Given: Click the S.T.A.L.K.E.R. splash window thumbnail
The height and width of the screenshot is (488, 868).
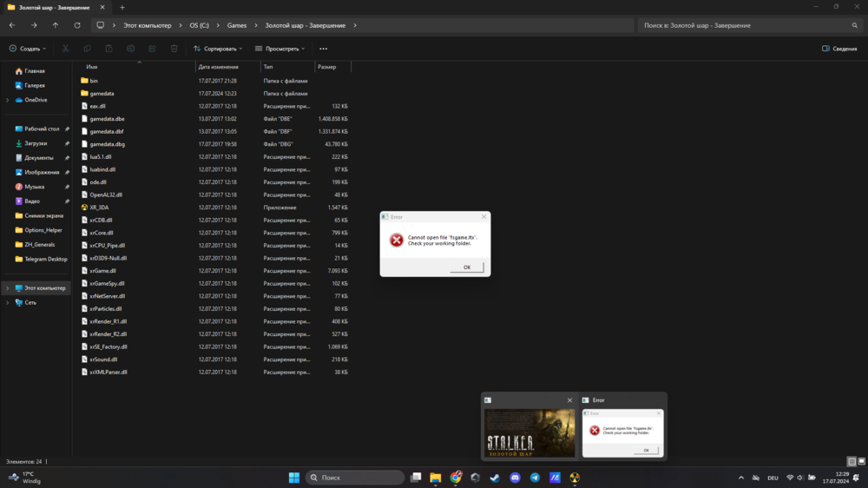Looking at the screenshot, I should [529, 432].
